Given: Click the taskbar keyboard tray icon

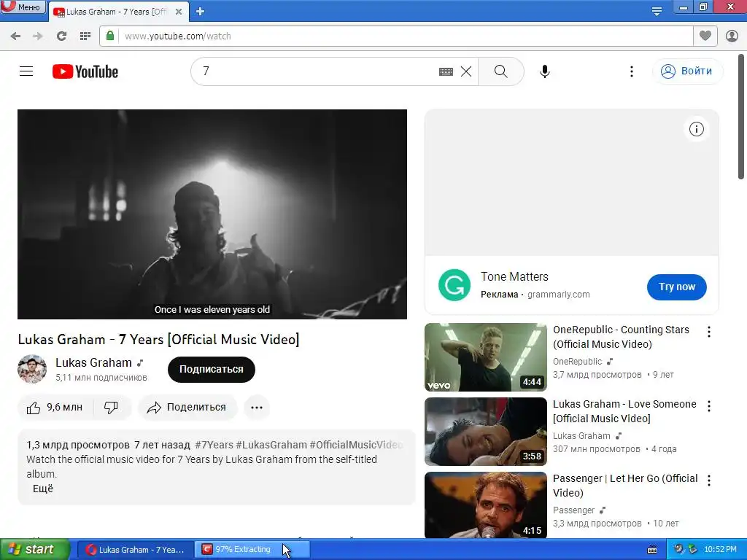Looking at the screenshot, I should [x=652, y=550].
